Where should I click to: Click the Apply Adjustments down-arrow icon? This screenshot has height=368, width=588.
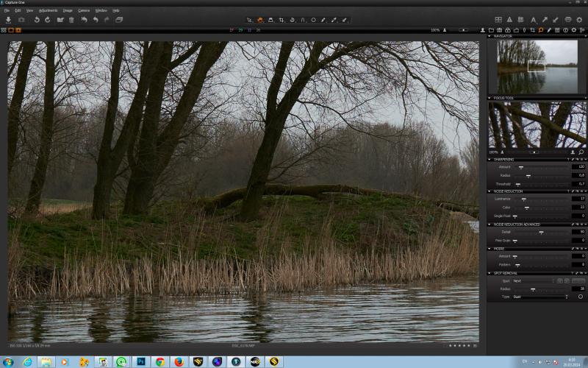tap(556, 20)
